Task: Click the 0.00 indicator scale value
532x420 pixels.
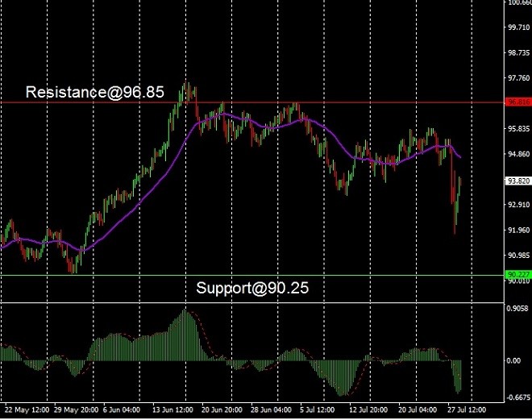Action: 513,360
